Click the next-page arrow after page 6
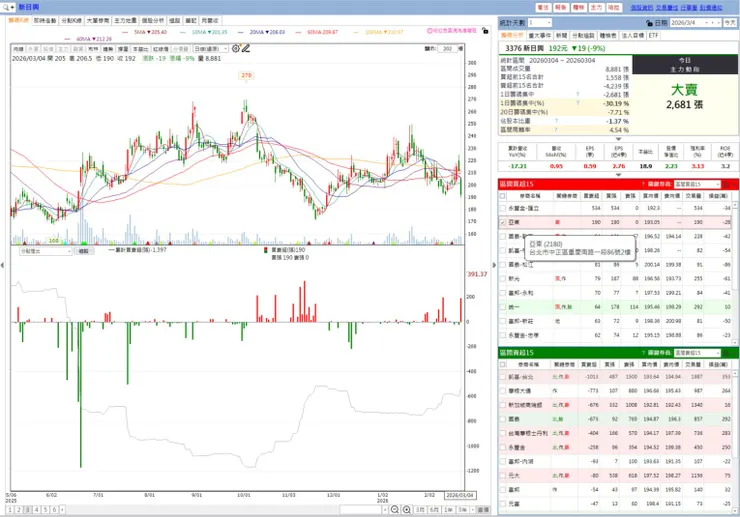Image resolution: width=740 pixels, height=517 pixels. coord(62,509)
